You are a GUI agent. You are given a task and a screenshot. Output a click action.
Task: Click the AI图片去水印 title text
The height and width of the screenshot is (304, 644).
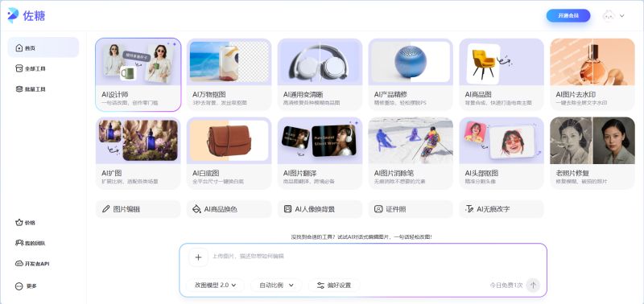[576, 94]
